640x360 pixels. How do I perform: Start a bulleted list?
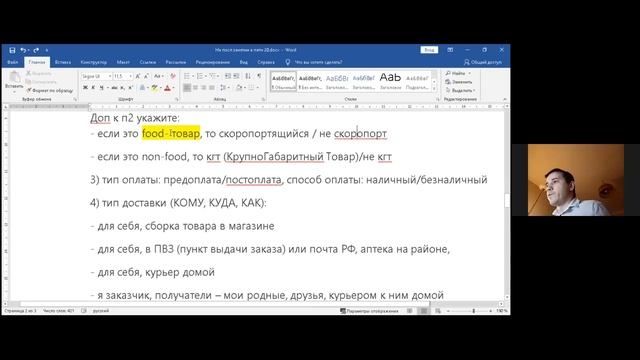(188, 76)
